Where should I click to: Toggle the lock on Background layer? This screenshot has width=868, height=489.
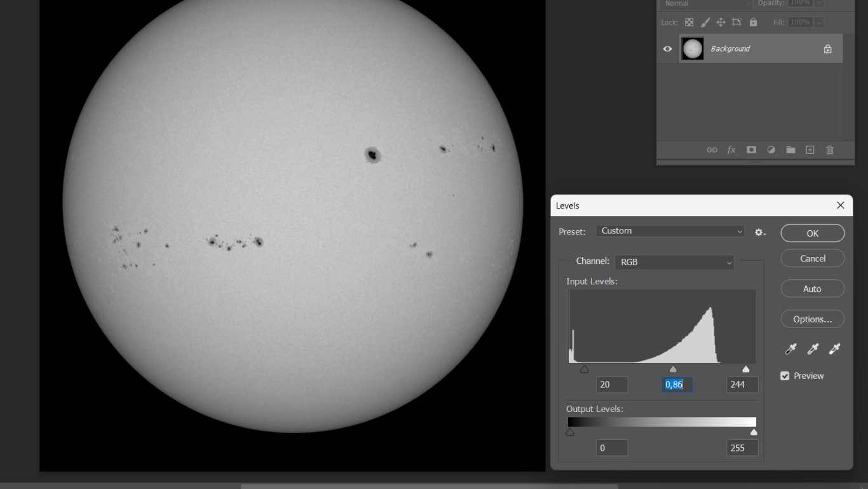(827, 49)
